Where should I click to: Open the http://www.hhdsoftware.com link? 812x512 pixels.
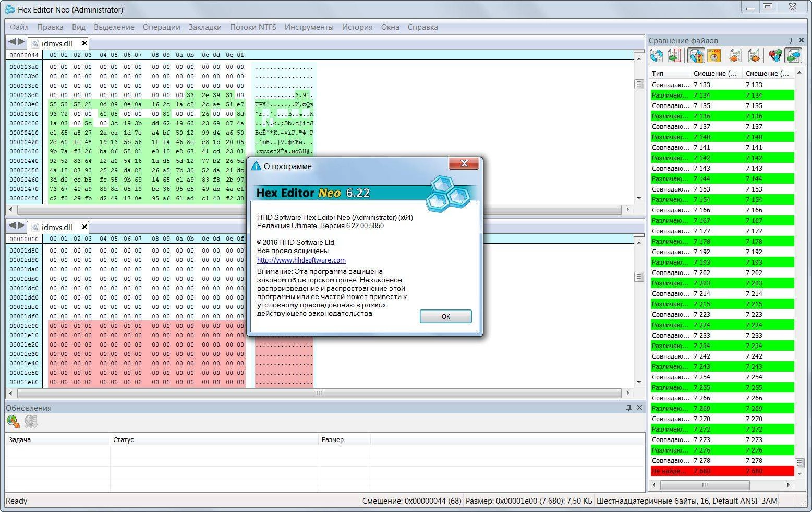click(x=301, y=260)
